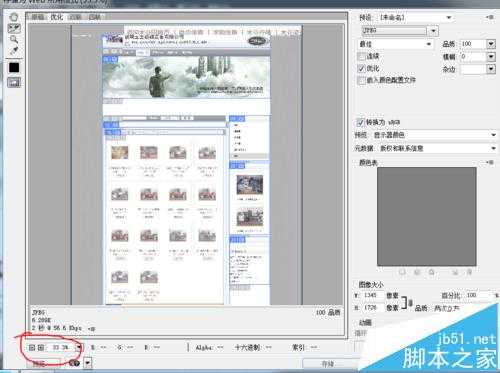
Task: Click the 33.3% zoom level field
Action: (61, 348)
